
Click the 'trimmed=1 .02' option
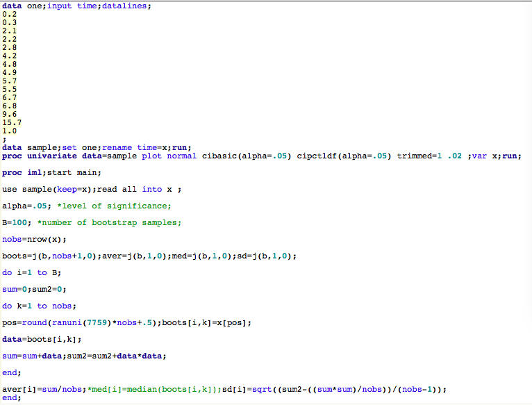click(x=429, y=156)
